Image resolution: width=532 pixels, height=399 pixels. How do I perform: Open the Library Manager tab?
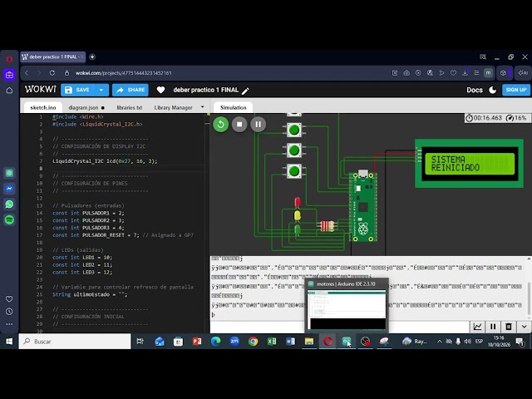tap(173, 107)
